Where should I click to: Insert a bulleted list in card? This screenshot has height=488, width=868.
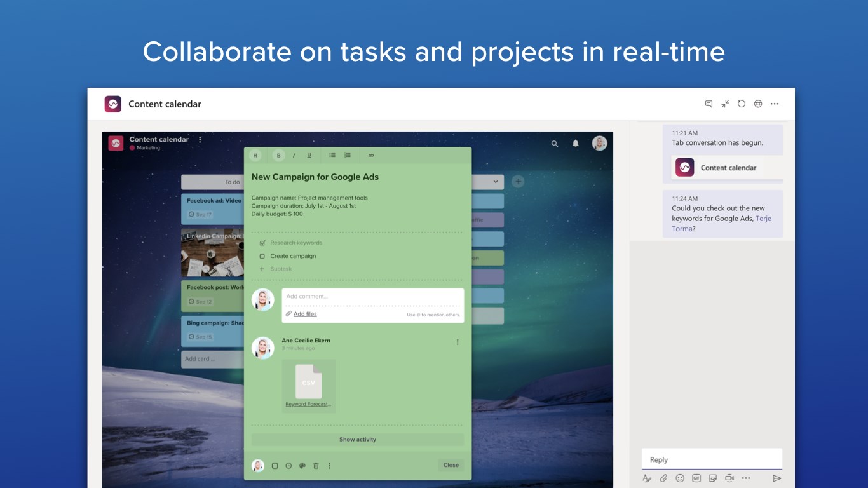(332, 155)
